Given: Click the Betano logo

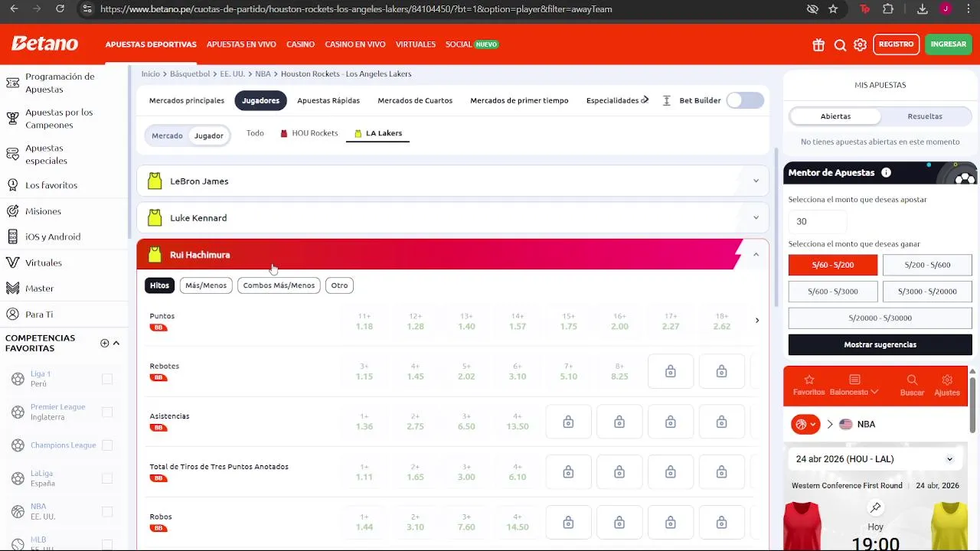Looking at the screenshot, I should (44, 44).
